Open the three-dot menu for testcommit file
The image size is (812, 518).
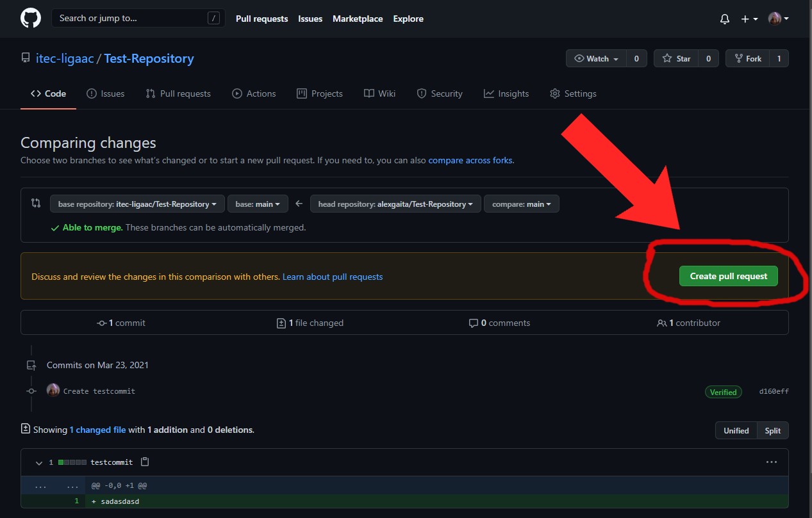[x=772, y=462]
